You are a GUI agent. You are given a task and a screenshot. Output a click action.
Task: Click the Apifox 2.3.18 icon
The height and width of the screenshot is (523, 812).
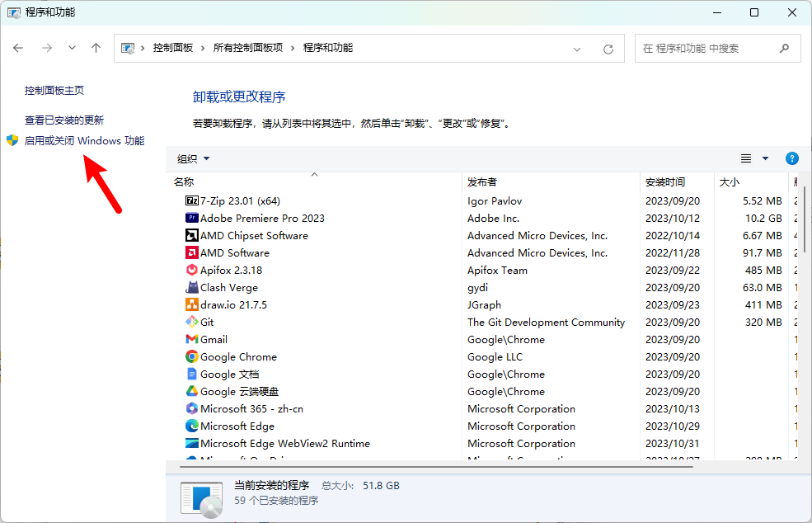pyautogui.click(x=191, y=270)
